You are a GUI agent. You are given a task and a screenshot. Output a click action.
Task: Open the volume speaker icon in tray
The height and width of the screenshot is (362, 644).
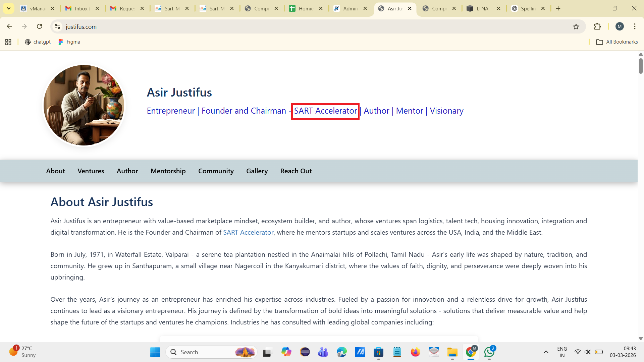click(587, 352)
